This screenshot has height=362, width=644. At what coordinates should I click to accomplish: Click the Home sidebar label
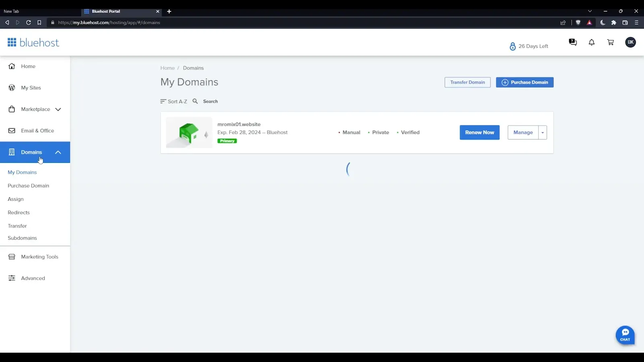[x=28, y=66]
